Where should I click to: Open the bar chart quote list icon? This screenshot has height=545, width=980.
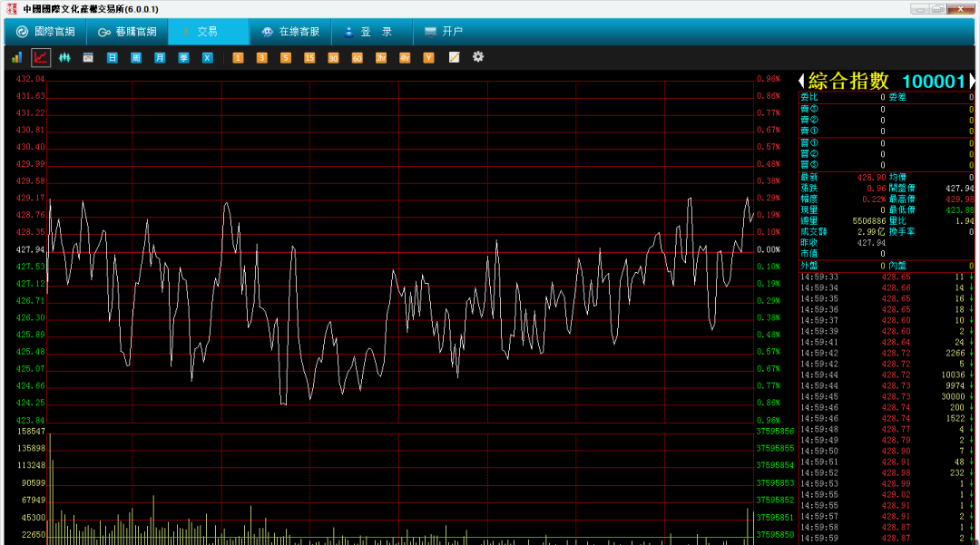[17, 57]
